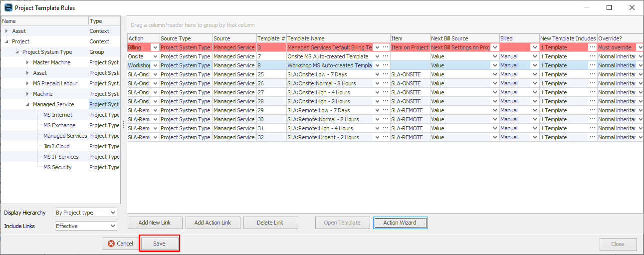Screen dimensions: 644x255
Task: Click New Template Includes ellipsis in Billing row
Action: 592,47
